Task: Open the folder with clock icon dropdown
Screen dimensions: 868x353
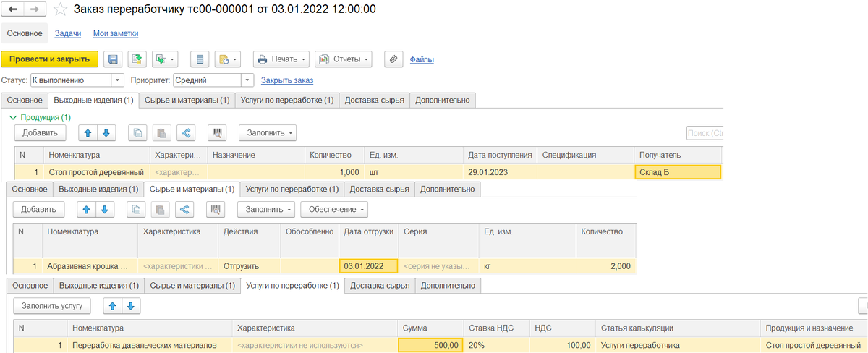Action: click(227, 59)
